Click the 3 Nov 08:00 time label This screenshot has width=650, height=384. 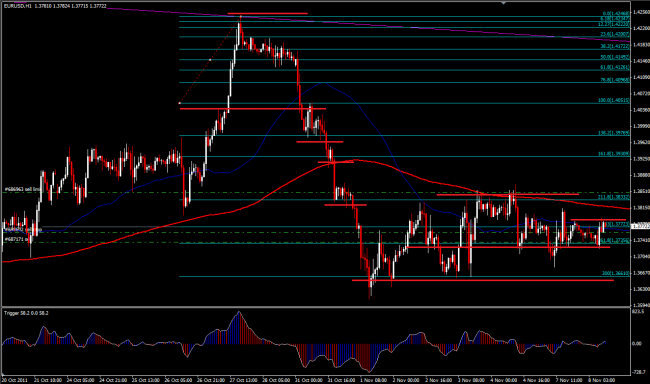point(471,380)
